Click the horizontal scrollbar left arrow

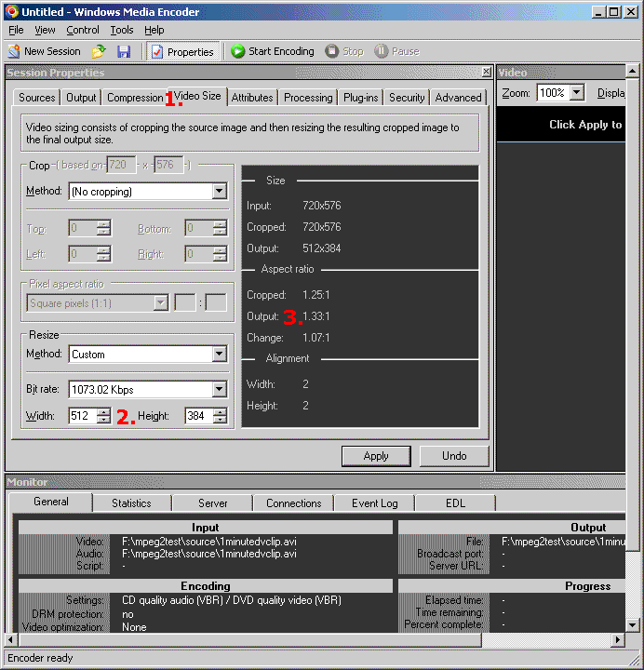point(11,639)
